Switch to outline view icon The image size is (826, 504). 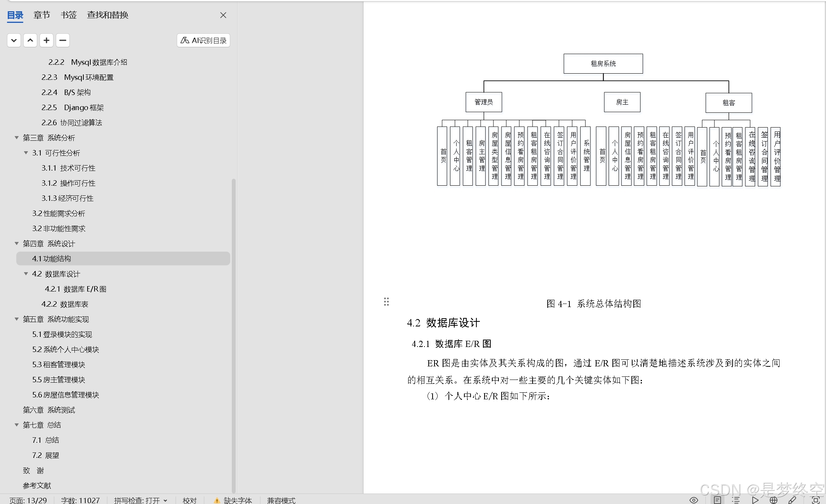click(x=736, y=500)
